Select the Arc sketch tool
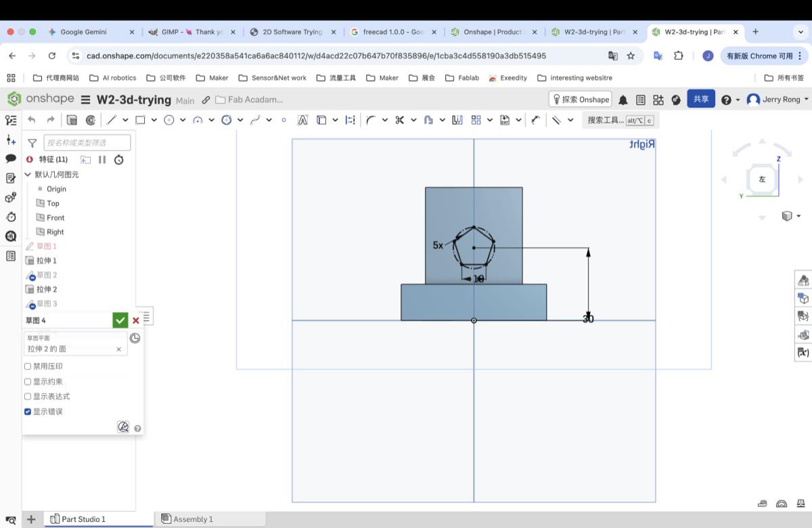The width and height of the screenshot is (812, 528). click(x=198, y=120)
